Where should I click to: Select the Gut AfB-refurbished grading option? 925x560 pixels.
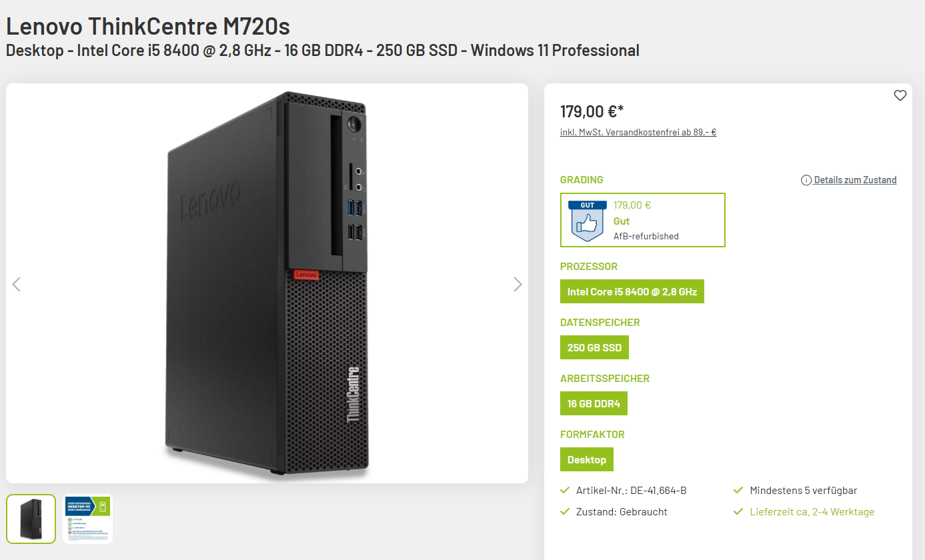click(x=643, y=220)
